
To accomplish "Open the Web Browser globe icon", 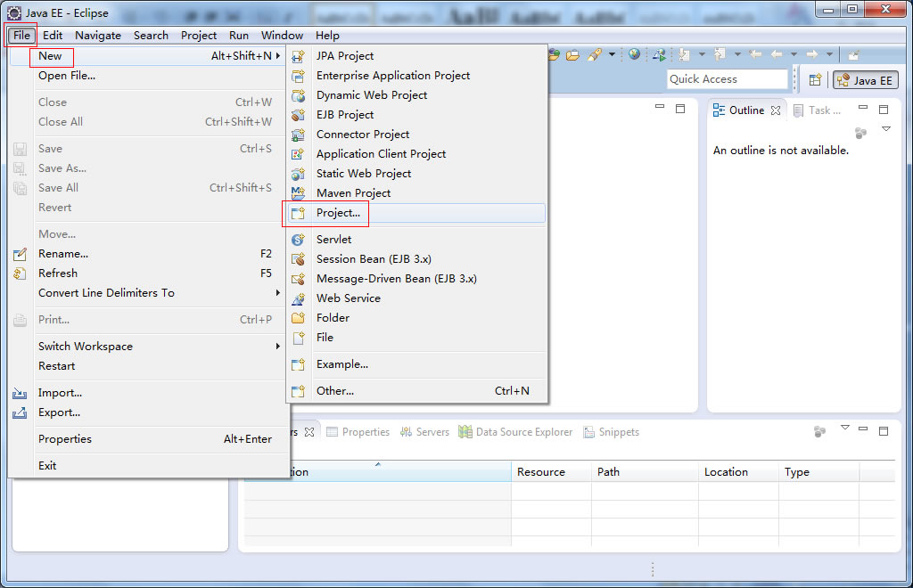I will click(x=634, y=54).
